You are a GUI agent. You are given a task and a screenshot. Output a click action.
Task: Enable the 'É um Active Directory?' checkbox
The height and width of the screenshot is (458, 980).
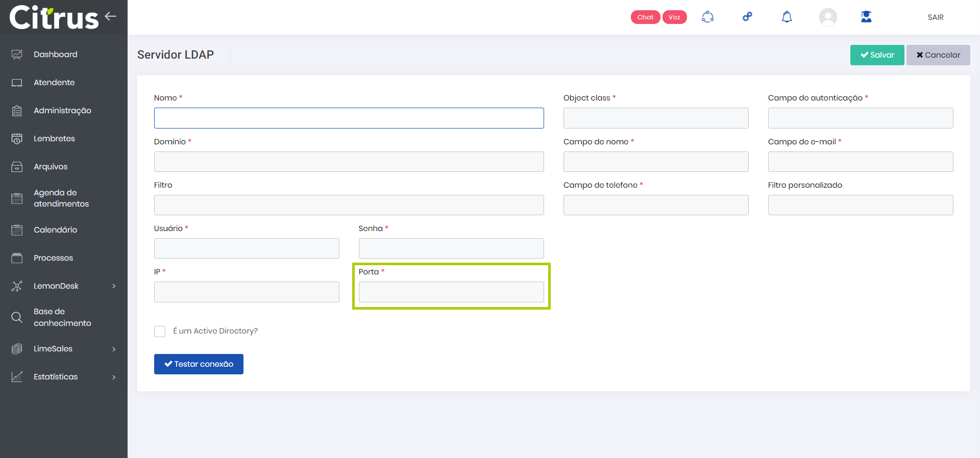pyautogui.click(x=160, y=332)
